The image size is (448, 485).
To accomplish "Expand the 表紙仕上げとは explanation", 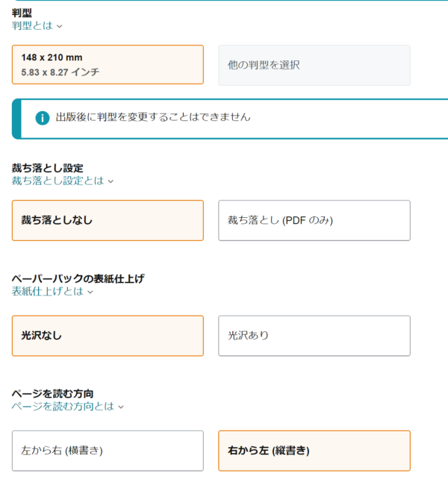I will coord(48,291).
